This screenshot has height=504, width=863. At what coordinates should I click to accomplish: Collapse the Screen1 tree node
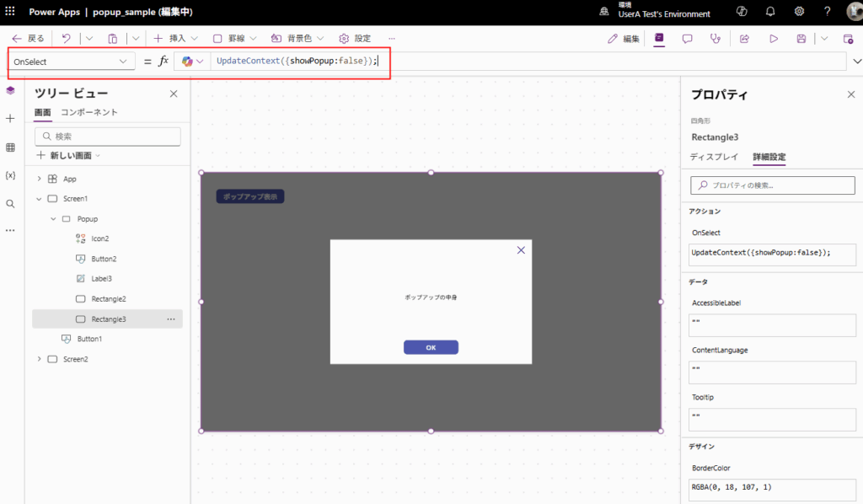pyautogui.click(x=39, y=199)
